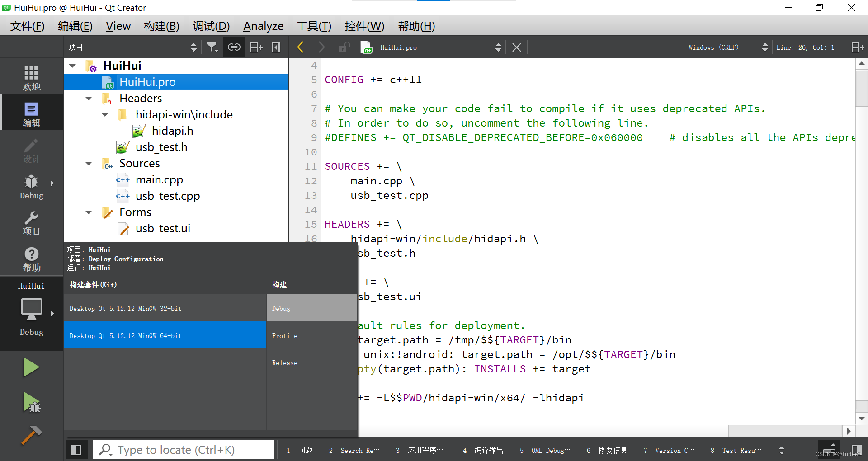
Task: Open the 问题 (Issues) output pane
Action: 300,450
